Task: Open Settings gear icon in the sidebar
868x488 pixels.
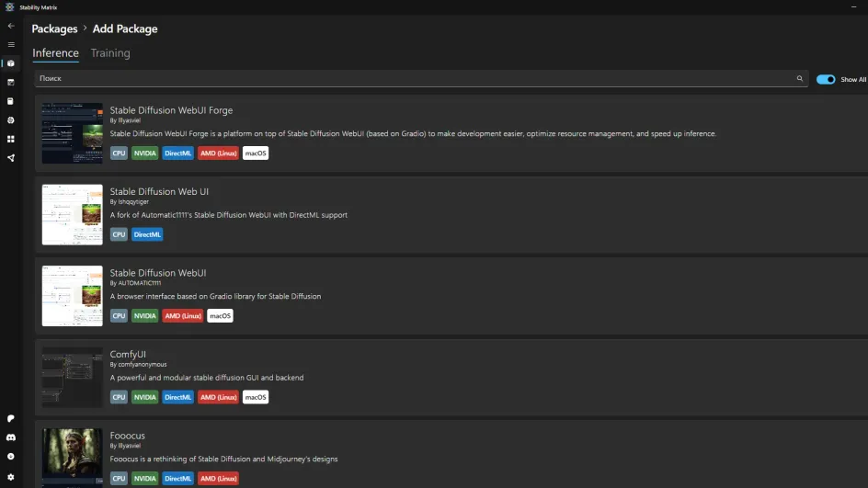Action: 10,477
